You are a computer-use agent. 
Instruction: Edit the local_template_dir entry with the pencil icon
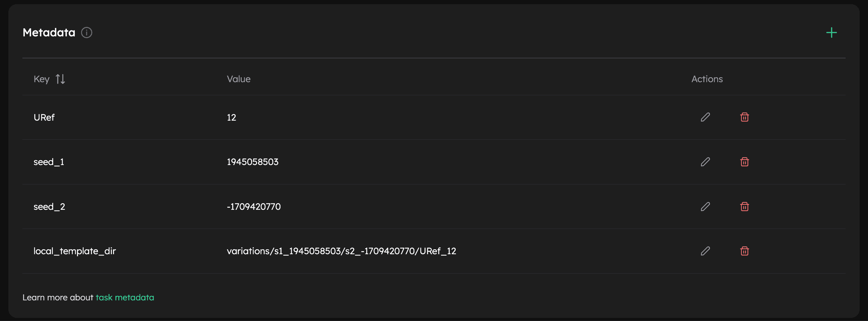point(705,251)
